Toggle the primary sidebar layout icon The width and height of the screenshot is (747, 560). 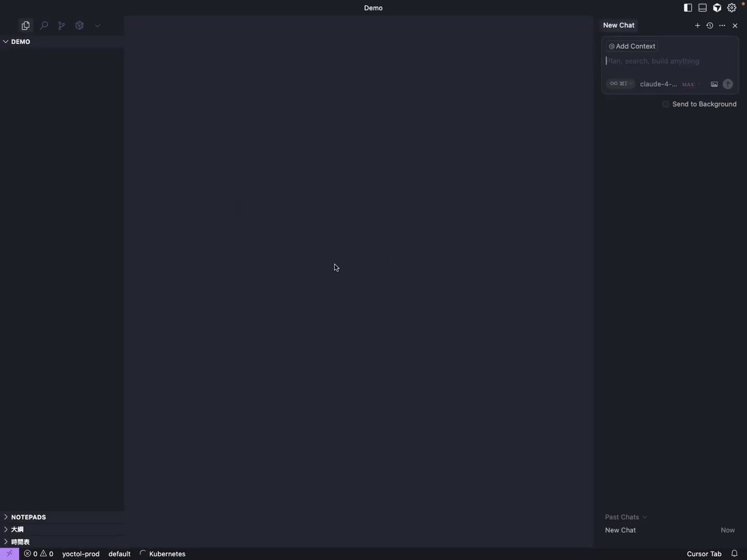tap(688, 8)
